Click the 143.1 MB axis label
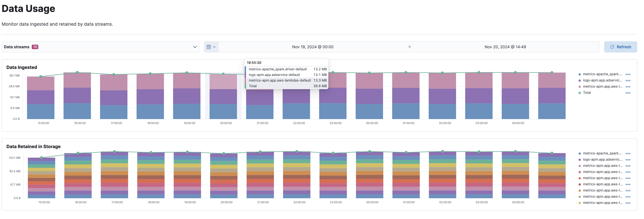644x219 pixels. (x=14, y=158)
